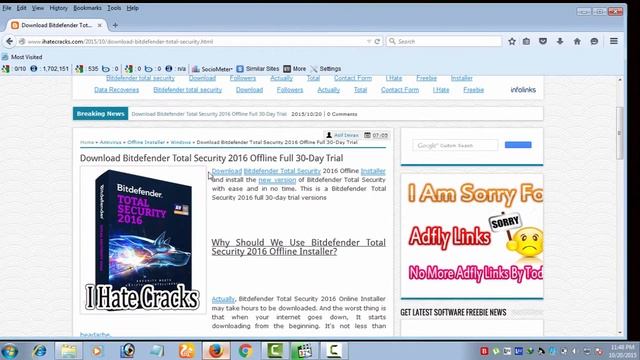Click the new version inline link
The height and width of the screenshot is (360, 640).
coord(277,180)
